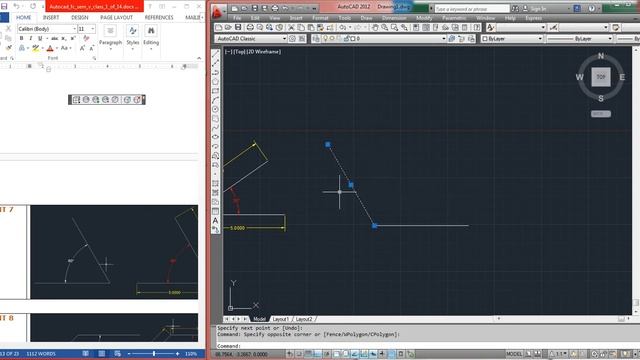This screenshot has height=360, width=640.
Task: Click the Word zoom slider handle
Action: tap(154, 353)
